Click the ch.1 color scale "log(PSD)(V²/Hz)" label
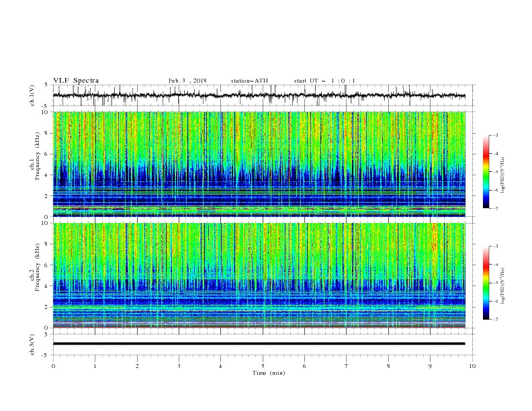 pyautogui.click(x=503, y=175)
